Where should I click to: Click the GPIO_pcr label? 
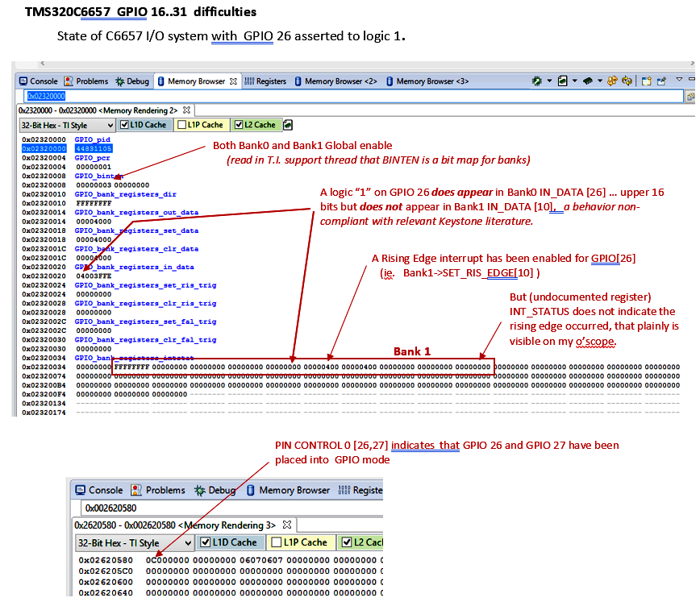(x=93, y=157)
